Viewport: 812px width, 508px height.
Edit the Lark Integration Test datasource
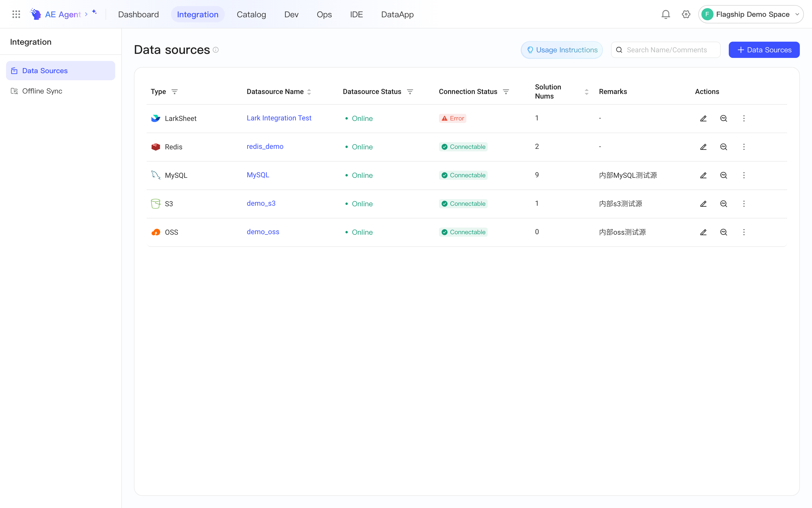coord(703,118)
